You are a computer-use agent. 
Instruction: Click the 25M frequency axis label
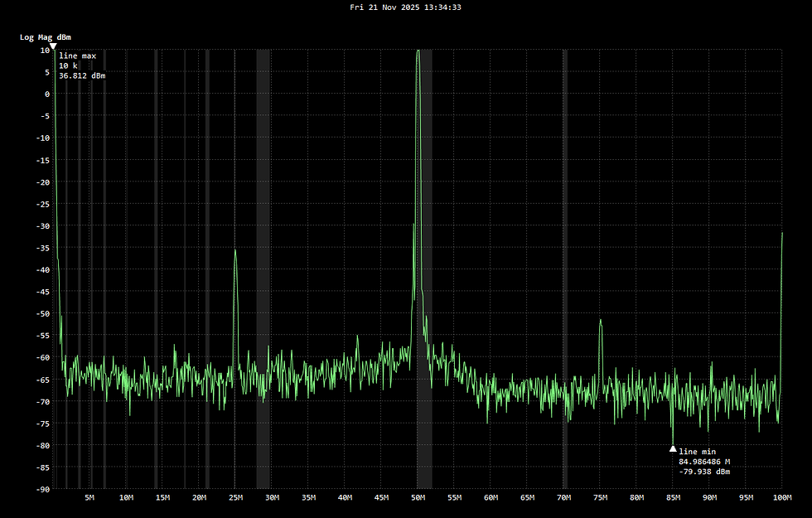235,497
